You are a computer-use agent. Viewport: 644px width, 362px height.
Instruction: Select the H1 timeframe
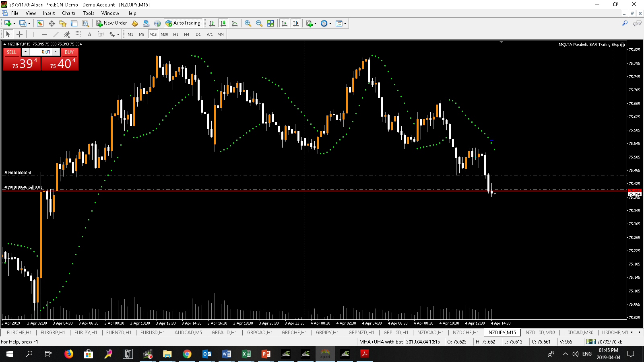point(175,34)
